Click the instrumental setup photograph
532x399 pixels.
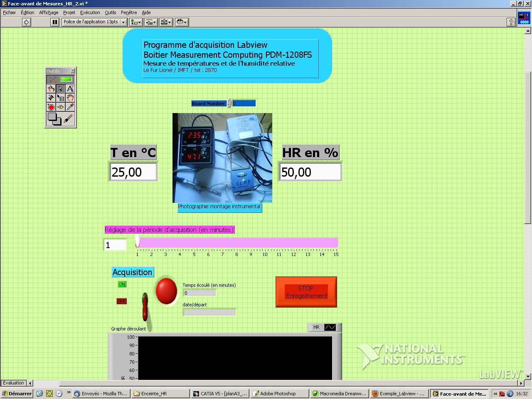222,158
